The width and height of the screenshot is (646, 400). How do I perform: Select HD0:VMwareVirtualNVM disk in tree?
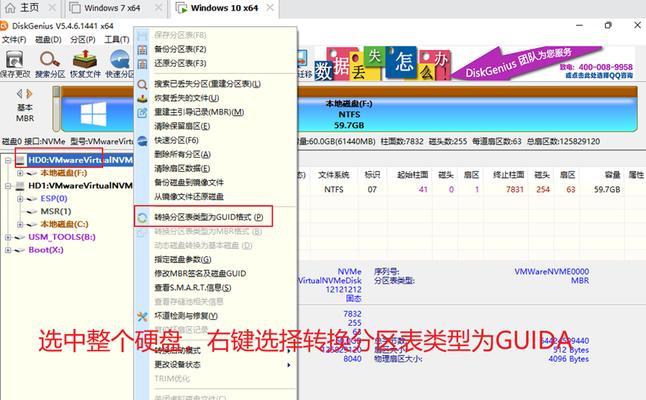coord(80,160)
